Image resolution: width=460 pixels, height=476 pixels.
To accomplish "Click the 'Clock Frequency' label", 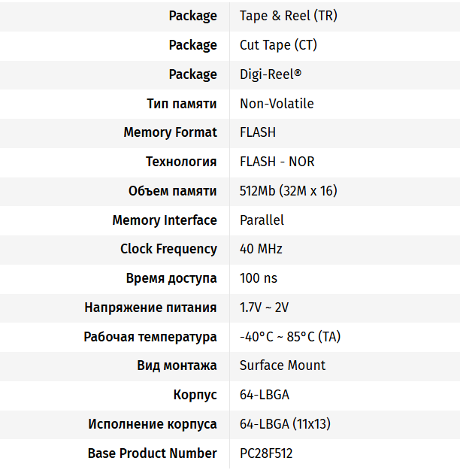I will [x=168, y=249].
